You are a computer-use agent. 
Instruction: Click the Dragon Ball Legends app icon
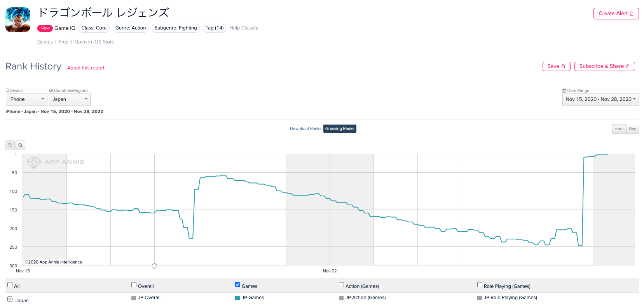point(18,20)
